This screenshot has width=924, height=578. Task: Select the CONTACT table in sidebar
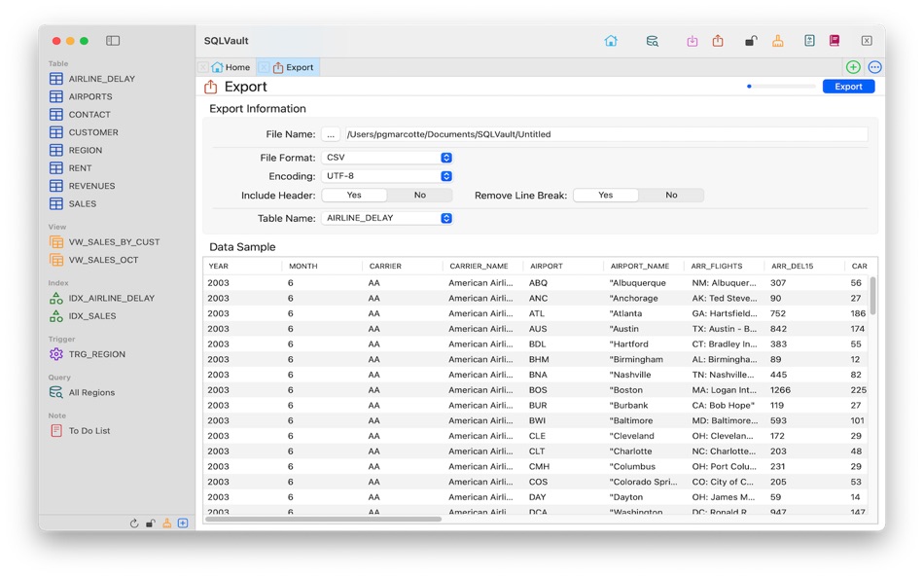89,115
